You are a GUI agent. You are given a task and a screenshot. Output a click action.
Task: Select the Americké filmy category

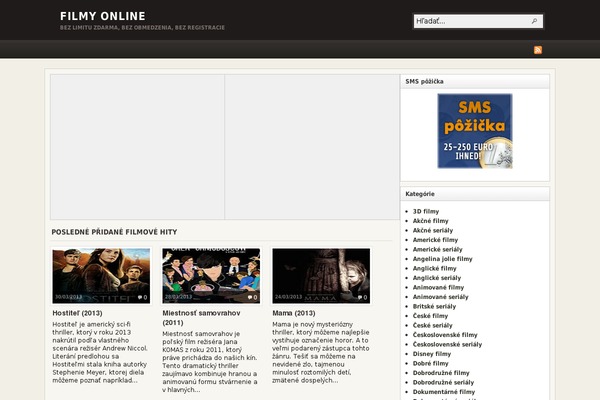[x=435, y=240]
